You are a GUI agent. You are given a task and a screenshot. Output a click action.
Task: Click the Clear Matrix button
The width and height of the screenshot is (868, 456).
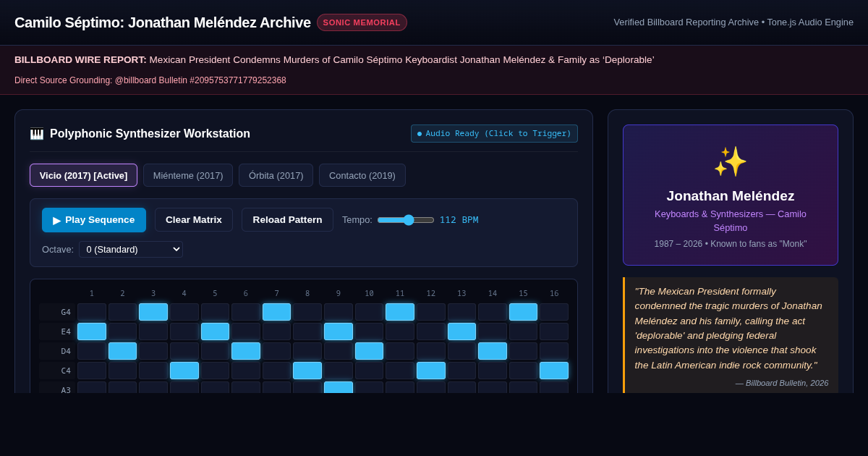tap(194, 220)
